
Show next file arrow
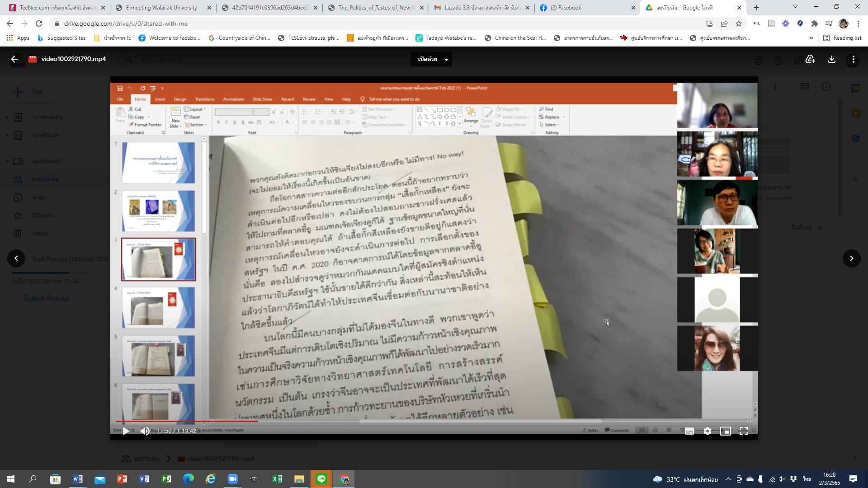(851, 258)
